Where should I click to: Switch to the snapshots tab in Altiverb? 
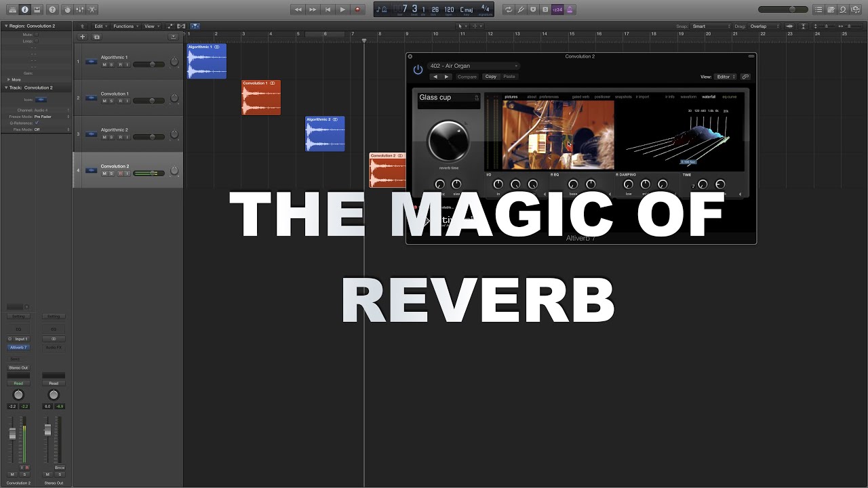pyautogui.click(x=623, y=97)
